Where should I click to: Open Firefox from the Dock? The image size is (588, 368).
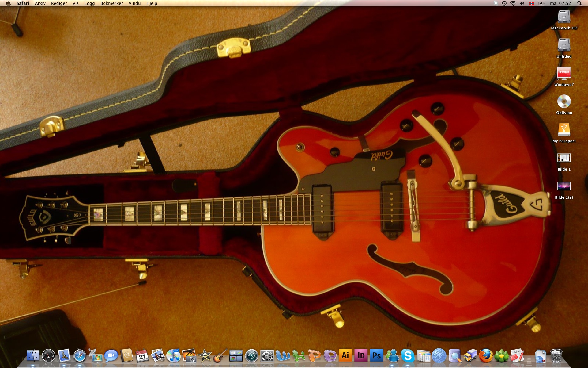pyautogui.click(x=486, y=356)
